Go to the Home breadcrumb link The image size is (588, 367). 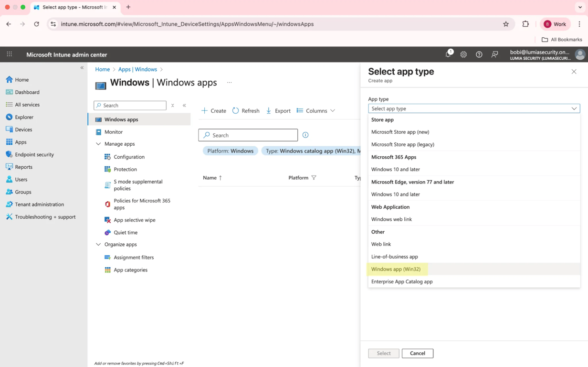102,69
